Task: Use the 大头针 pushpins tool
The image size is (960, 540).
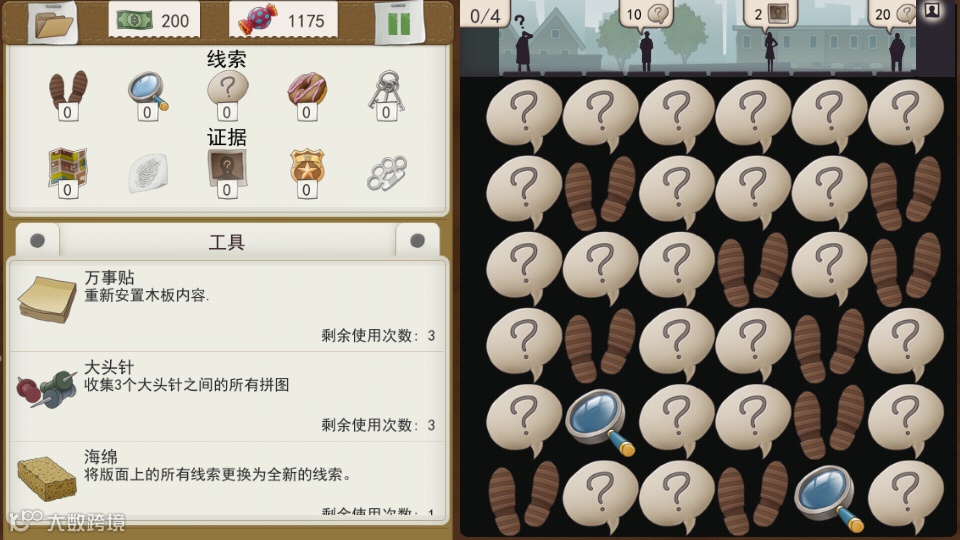Action: click(227, 396)
